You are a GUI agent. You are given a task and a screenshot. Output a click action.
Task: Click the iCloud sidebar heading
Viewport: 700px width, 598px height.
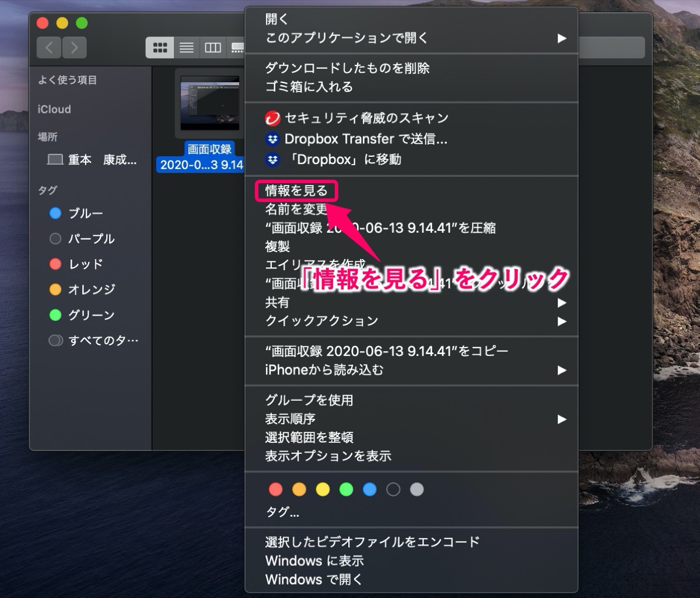(54, 109)
